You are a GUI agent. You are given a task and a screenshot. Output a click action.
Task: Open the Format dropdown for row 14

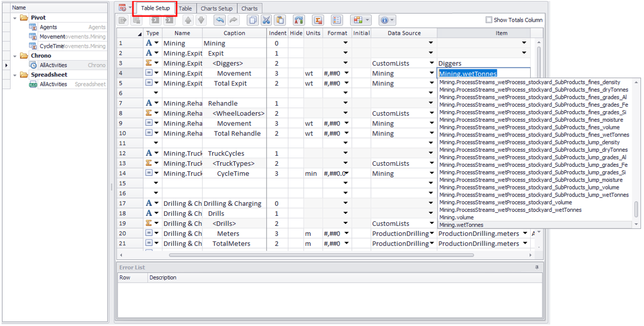coord(346,174)
